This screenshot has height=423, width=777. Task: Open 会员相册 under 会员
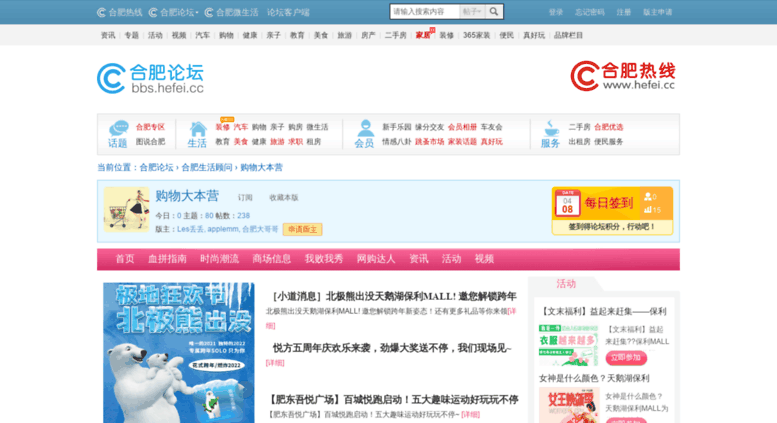[x=462, y=127]
